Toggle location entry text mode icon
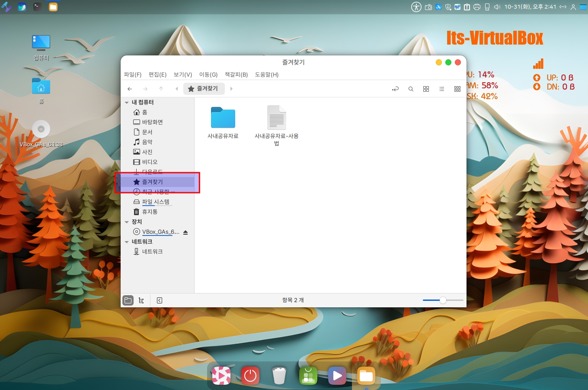Screen dimensions: 588x390 point(395,89)
